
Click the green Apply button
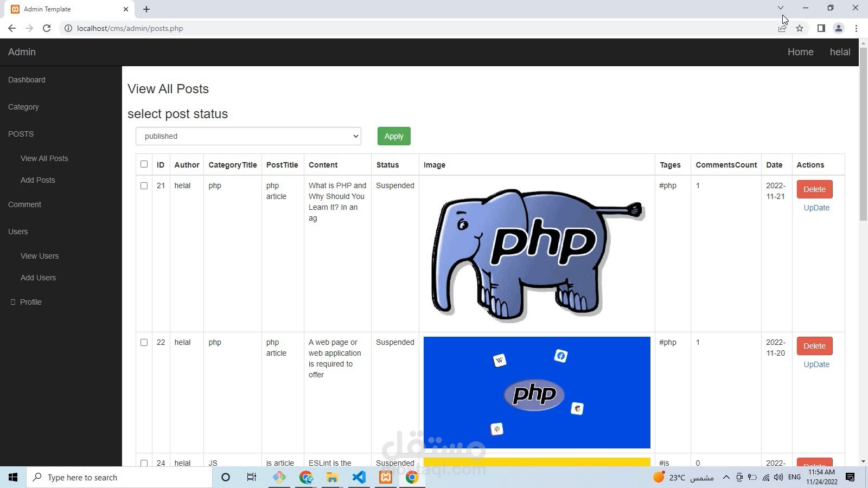click(394, 136)
